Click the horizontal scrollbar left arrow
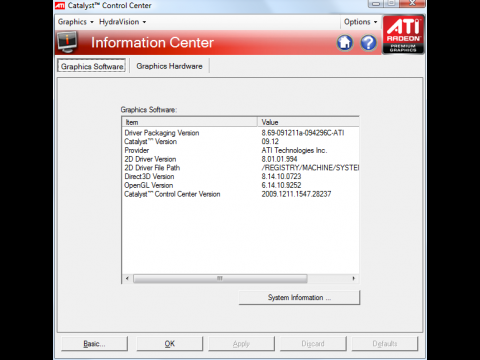The height and width of the screenshot is (360, 480). coord(127,278)
